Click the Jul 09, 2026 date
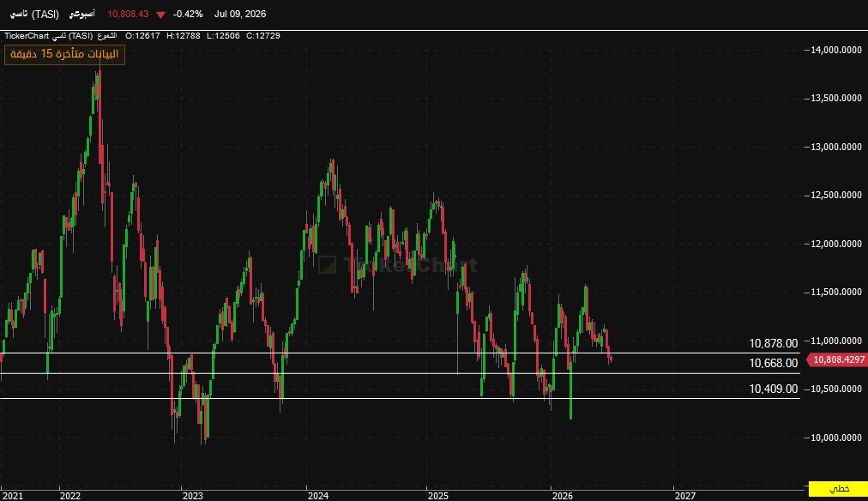The height and width of the screenshot is (501, 868). pyautogui.click(x=239, y=14)
